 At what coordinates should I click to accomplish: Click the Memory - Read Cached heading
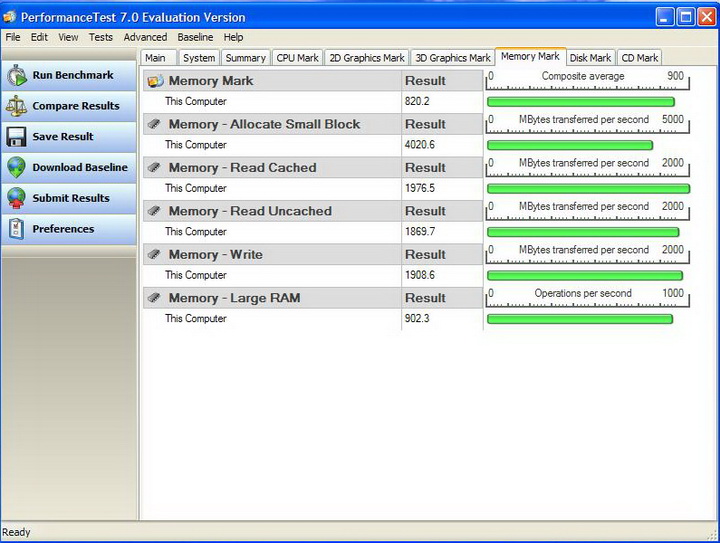(242, 168)
